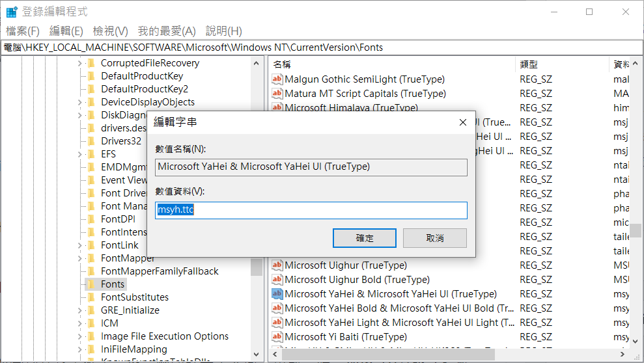Select the DefaultProductKey2 tree item
This screenshot has width=644, height=363.
(x=145, y=89)
